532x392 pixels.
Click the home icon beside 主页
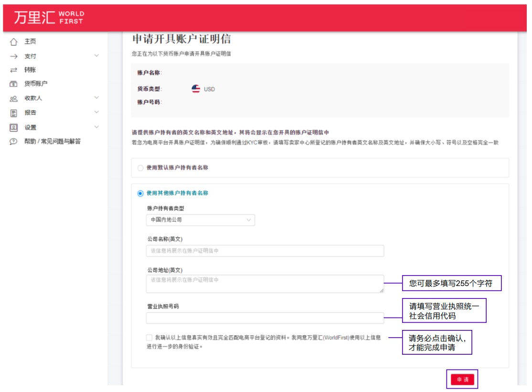(13, 42)
